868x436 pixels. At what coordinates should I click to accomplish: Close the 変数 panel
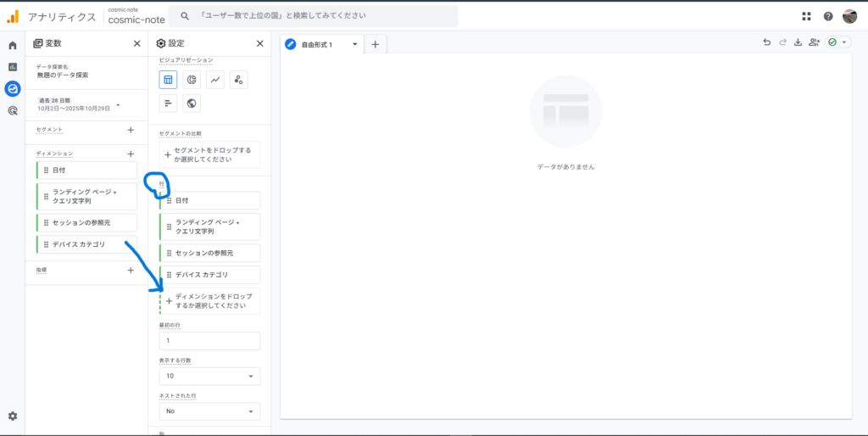[137, 43]
